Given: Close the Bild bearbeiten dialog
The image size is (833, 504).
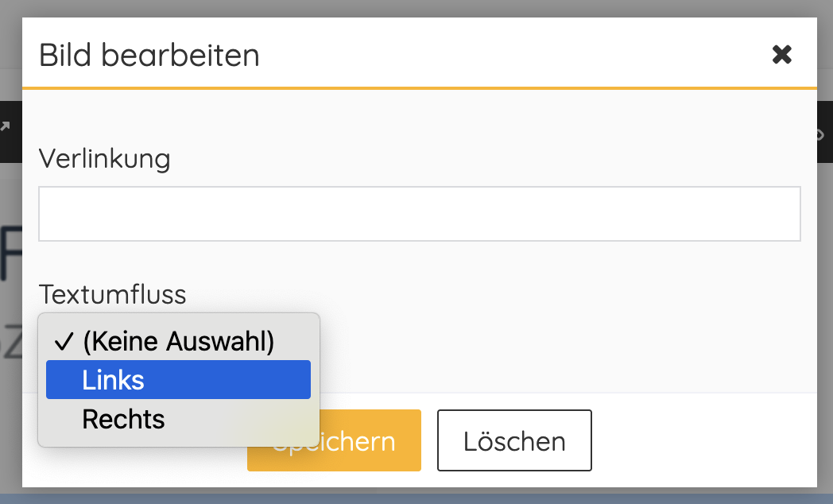Looking at the screenshot, I should (782, 55).
